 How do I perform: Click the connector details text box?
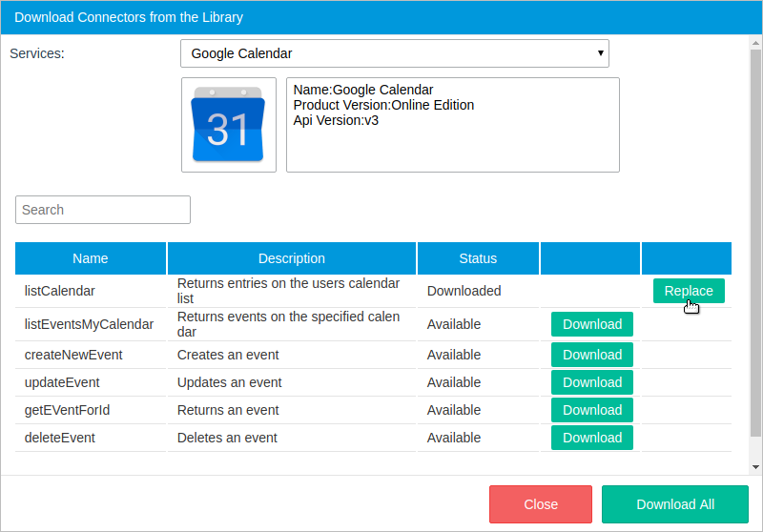click(x=452, y=125)
